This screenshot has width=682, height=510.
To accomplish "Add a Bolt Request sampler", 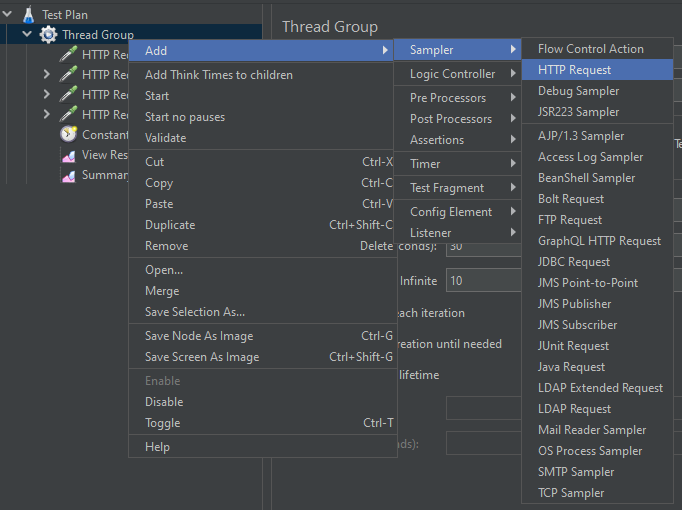I will click(598, 199).
